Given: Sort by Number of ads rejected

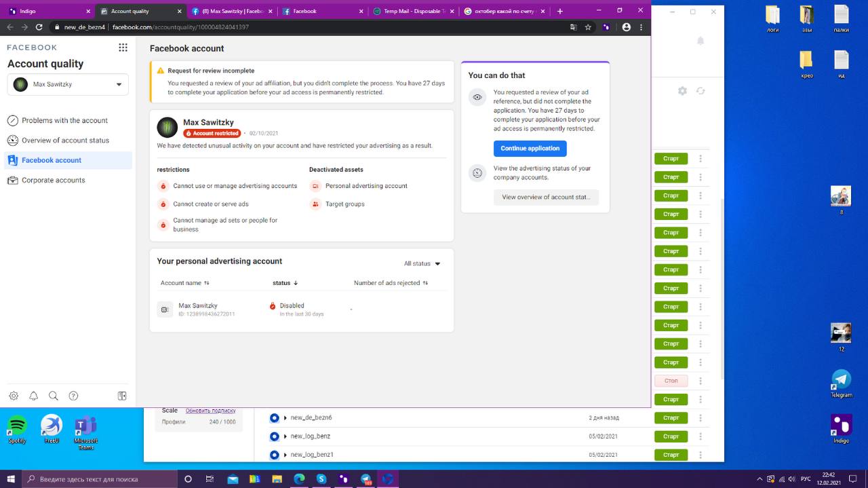Looking at the screenshot, I should pyautogui.click(x=391, y=283).
